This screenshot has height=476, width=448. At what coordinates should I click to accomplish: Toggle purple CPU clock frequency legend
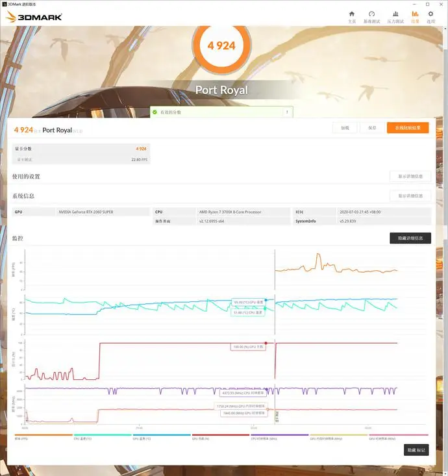click(x=280, y=437)
